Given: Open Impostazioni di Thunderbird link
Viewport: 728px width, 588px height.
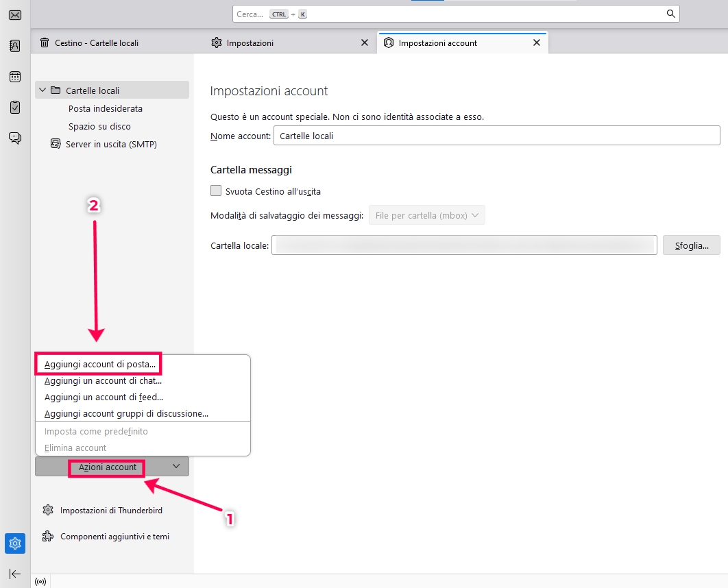Looking at the screenshot, I should [x=112, y=510].
